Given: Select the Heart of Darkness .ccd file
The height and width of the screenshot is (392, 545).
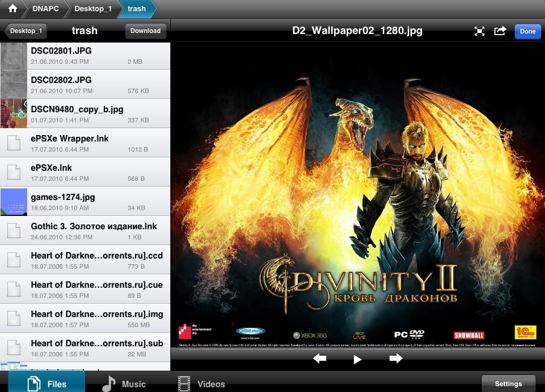Looking at the screenshot, I should pyautogui.click(x=85, y=260).
